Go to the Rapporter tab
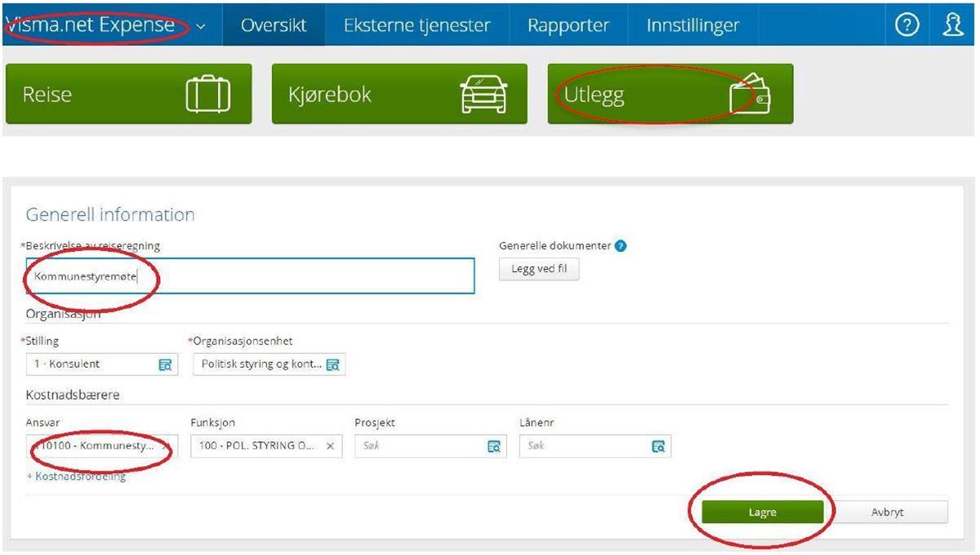The height and width of the screenshot is (555, 980). point(569,25)
